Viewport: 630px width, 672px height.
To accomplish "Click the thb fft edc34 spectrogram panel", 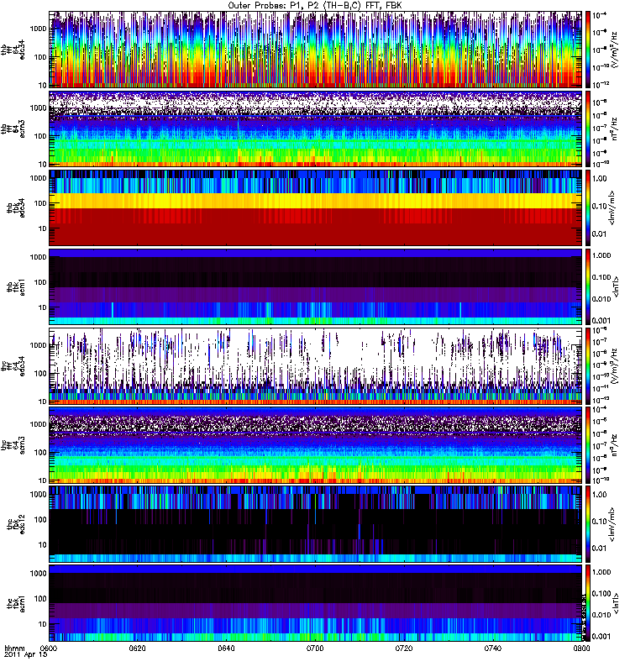I will (316, 50).
